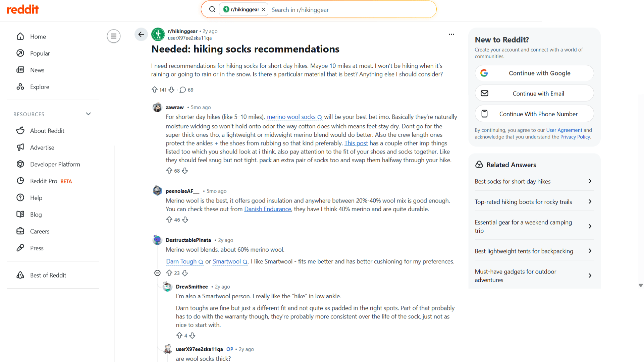The height and width of the screenshot is (362, 644).
Task: Collapse the Resources section in the sidebar
Action: tap(88, 114)
